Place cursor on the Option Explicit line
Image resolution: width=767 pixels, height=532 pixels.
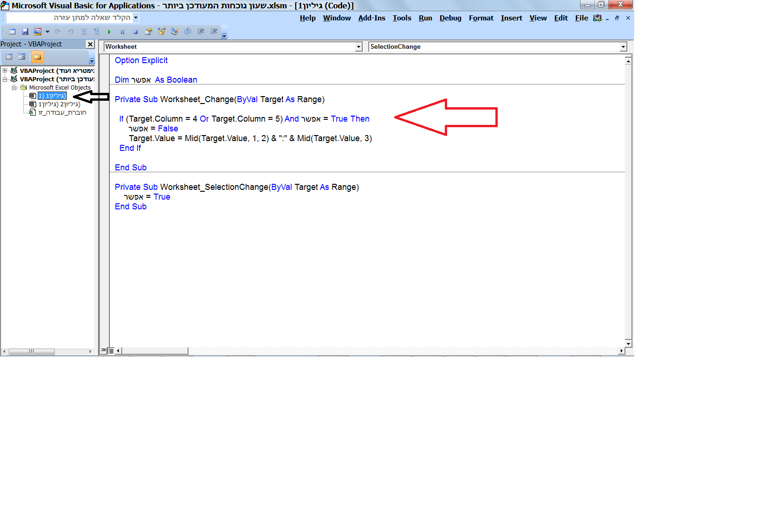click(x=141, y=60)
